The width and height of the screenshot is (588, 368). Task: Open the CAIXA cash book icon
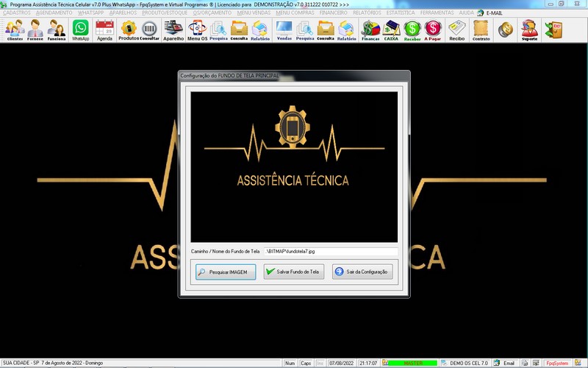(x=391, y=30)
